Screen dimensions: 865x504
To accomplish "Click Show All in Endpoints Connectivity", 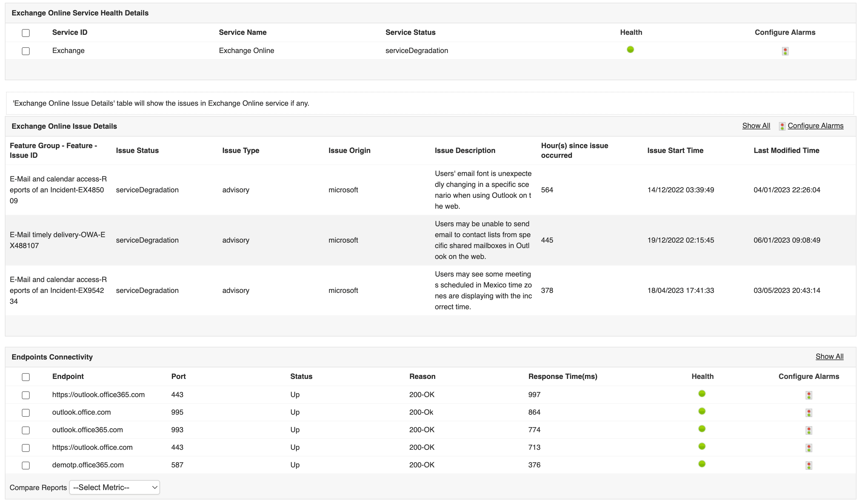I will (829, 357).
